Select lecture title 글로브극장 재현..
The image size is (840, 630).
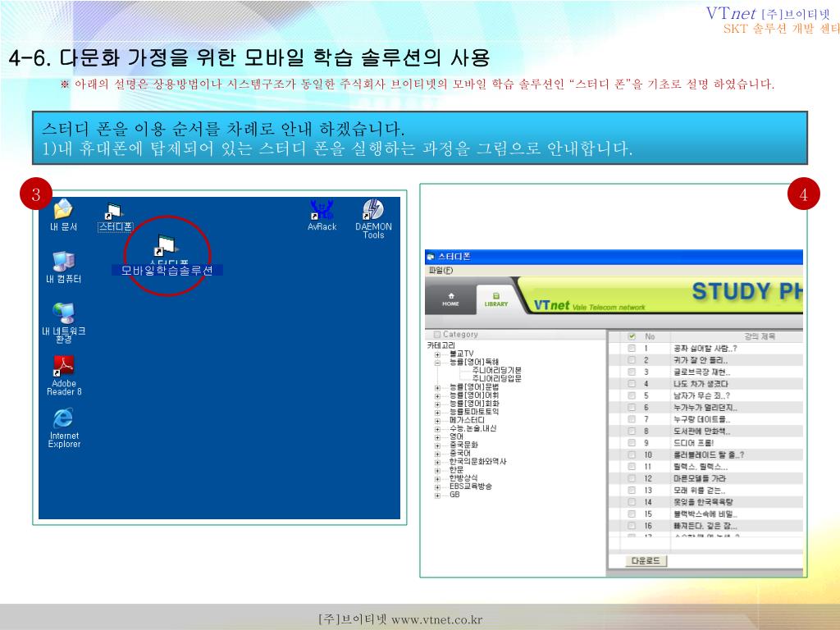pos(702,372)
